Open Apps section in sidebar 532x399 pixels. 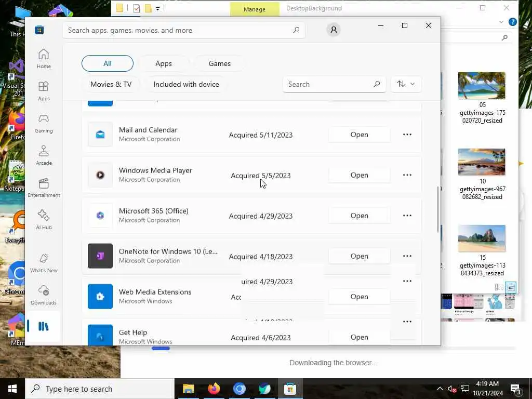tap(44, 91)
